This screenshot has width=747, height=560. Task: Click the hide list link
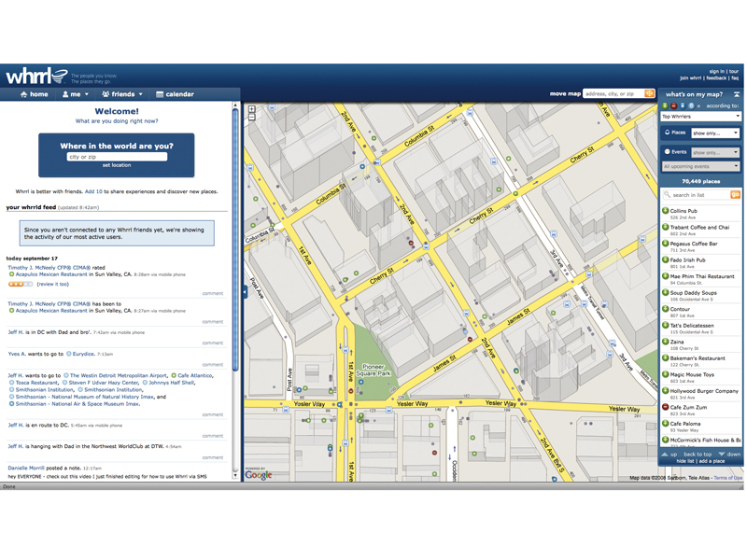point(685,461)
